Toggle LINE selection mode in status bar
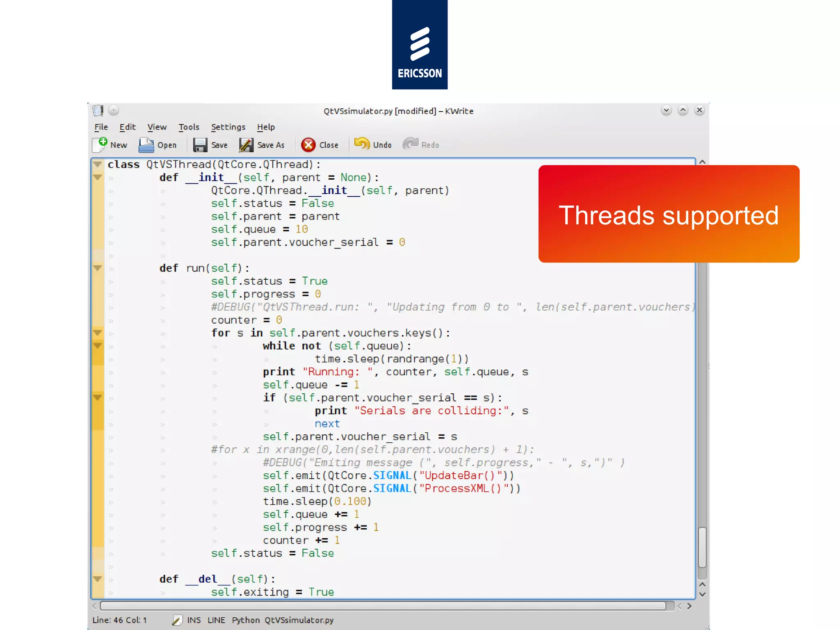 pyautogui.click(x=216, y=620)
